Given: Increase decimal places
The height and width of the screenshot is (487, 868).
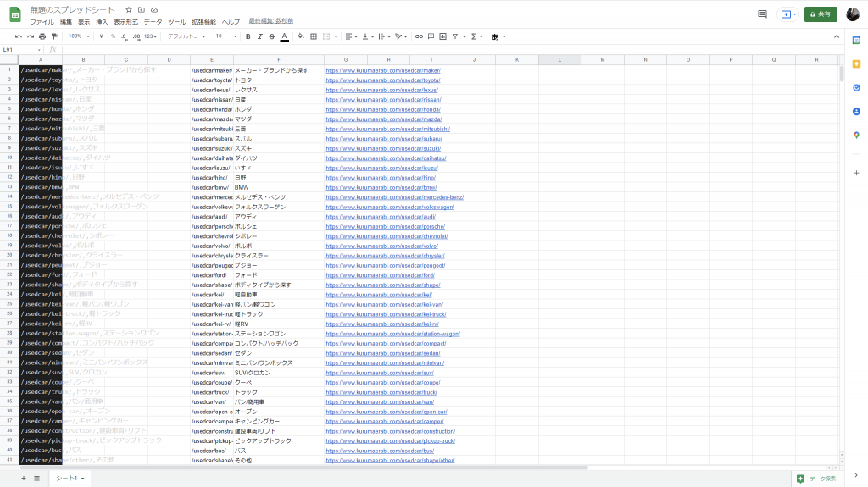Looking at the screenshot, I should coord(136,36).
